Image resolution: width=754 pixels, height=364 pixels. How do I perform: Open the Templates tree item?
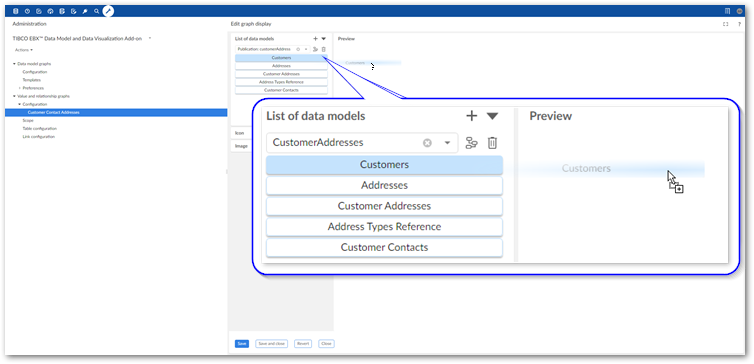click(32, 80)
